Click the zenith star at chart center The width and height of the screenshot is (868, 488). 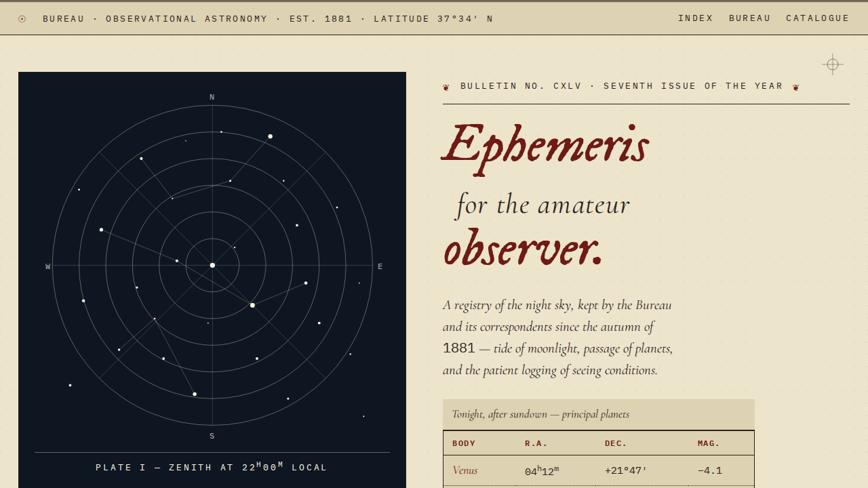pyautogui.click(x=212, y=265)
